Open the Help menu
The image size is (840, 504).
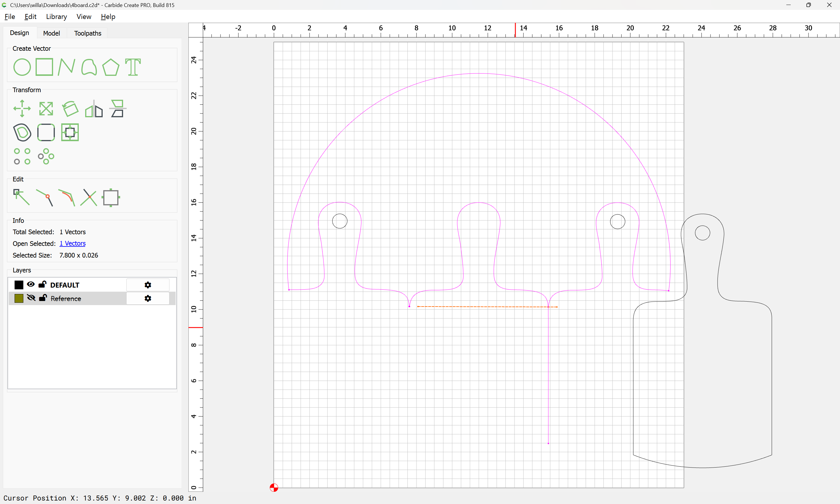point(108,17)
